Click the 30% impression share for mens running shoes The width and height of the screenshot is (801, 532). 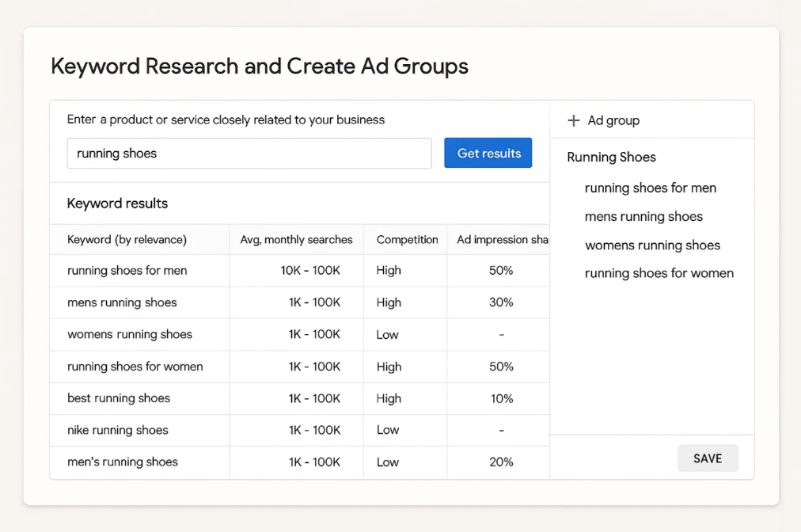click(501, 302)
